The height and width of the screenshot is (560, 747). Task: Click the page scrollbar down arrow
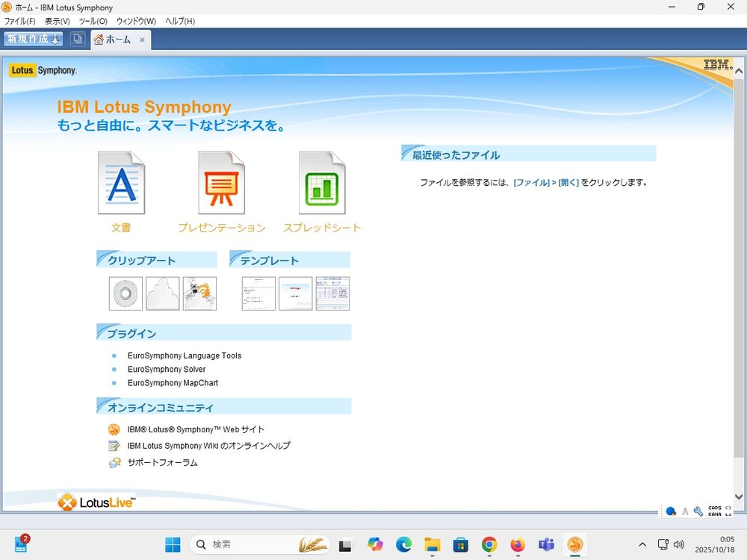coord(739,497)
